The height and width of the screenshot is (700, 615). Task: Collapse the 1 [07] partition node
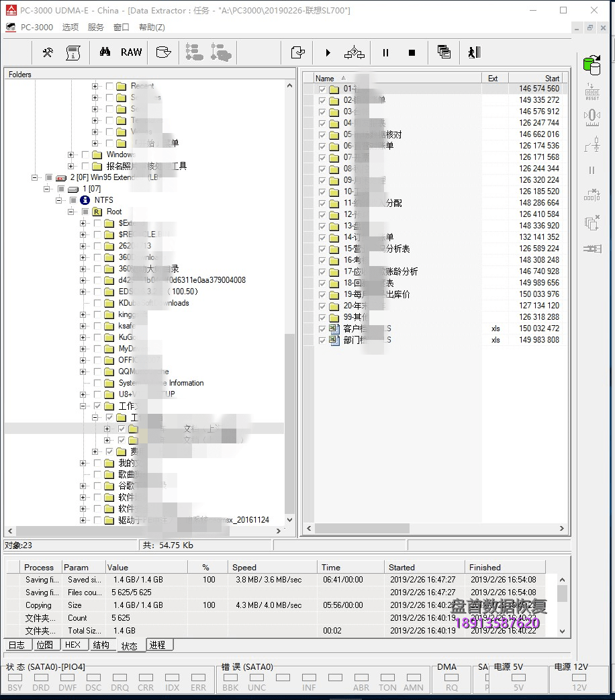(x=46, y=189)
